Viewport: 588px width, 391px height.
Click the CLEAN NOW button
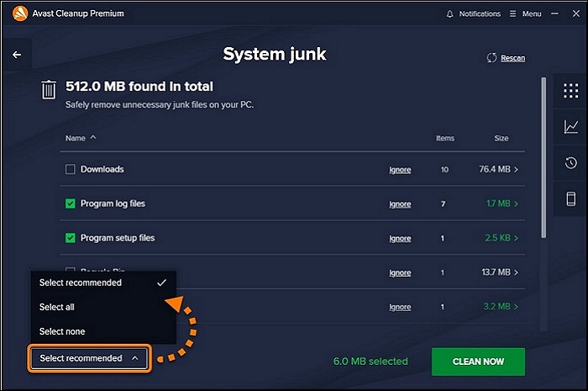(x=478, y=362)
